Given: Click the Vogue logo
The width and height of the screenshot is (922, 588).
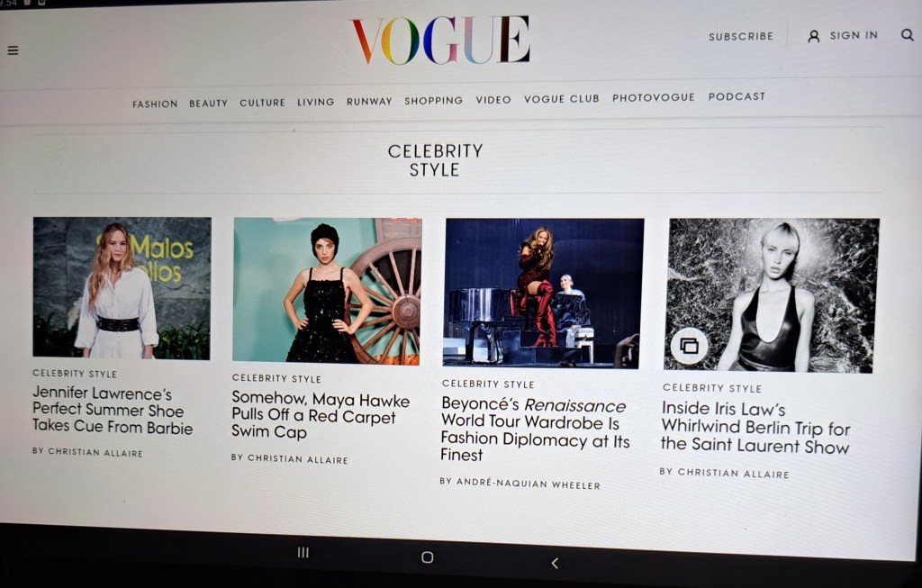Looking at the screenshot, I should click(441, 40).
